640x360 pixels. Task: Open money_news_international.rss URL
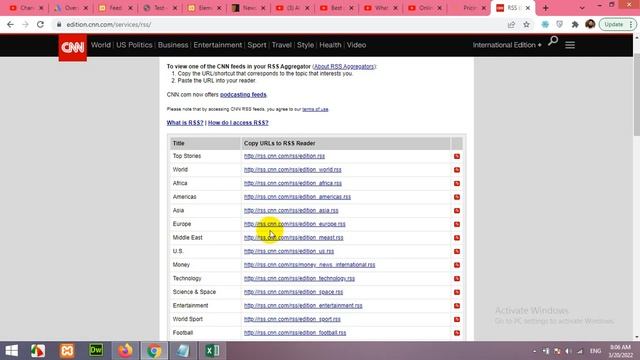click(x=309, y=265)
